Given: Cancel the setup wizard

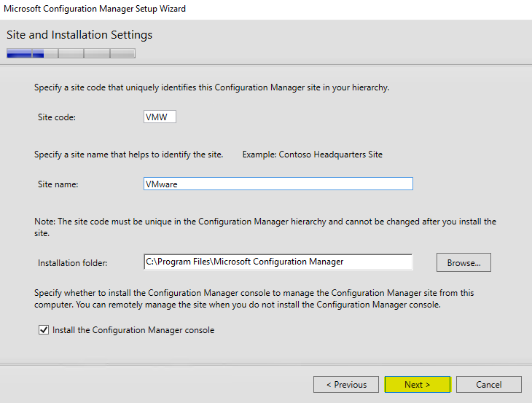Looking at the screenshot, I should click(489, 385).
